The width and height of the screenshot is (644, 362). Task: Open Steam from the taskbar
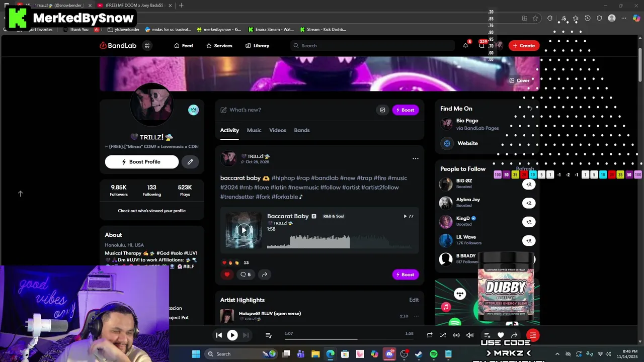pos(419,354)
